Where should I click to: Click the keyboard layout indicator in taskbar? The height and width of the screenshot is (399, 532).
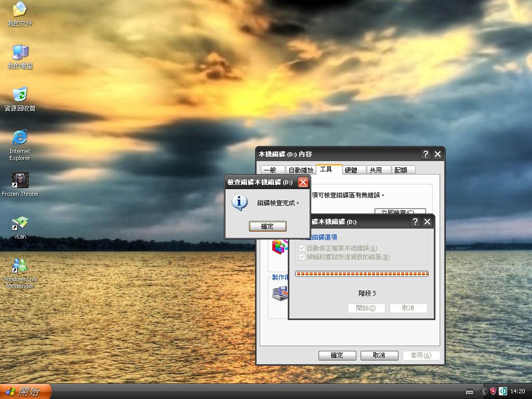click(470, 391)
